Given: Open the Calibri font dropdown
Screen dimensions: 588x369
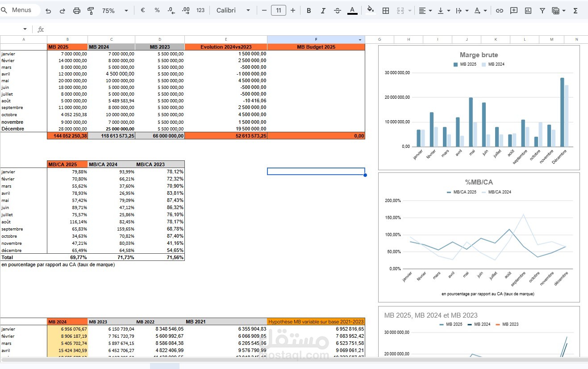Looking at the screenshot, I should [234, 10].
